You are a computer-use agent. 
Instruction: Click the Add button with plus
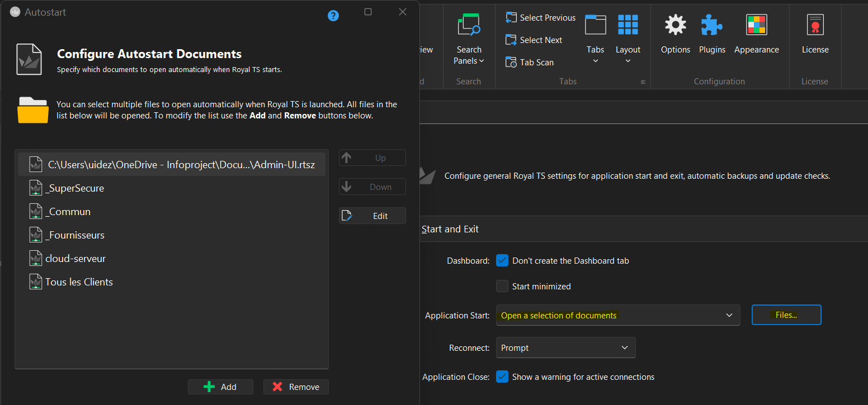point(220,387)
